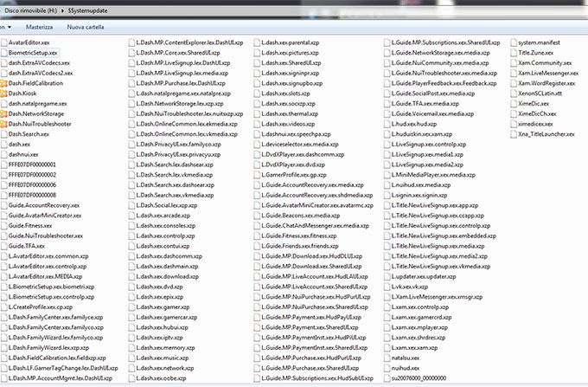
Task: Click the Dash.NuiTroubleshooter file icon
Action: [x=4, y=125]
